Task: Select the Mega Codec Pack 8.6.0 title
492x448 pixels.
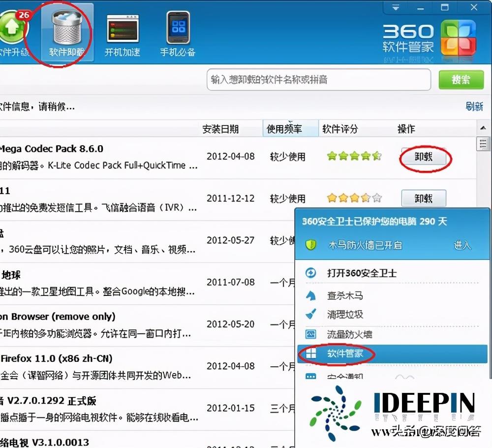Action: [x=52, y=149]
